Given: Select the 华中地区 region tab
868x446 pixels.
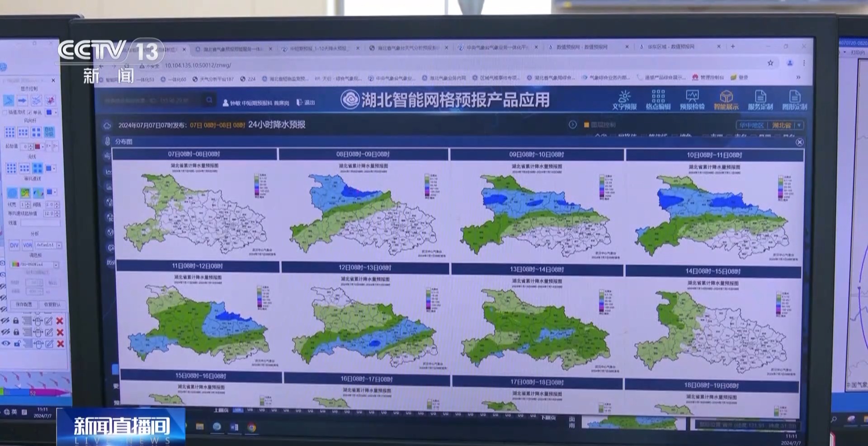Looking at the screenshot, I should pos(751,125).
